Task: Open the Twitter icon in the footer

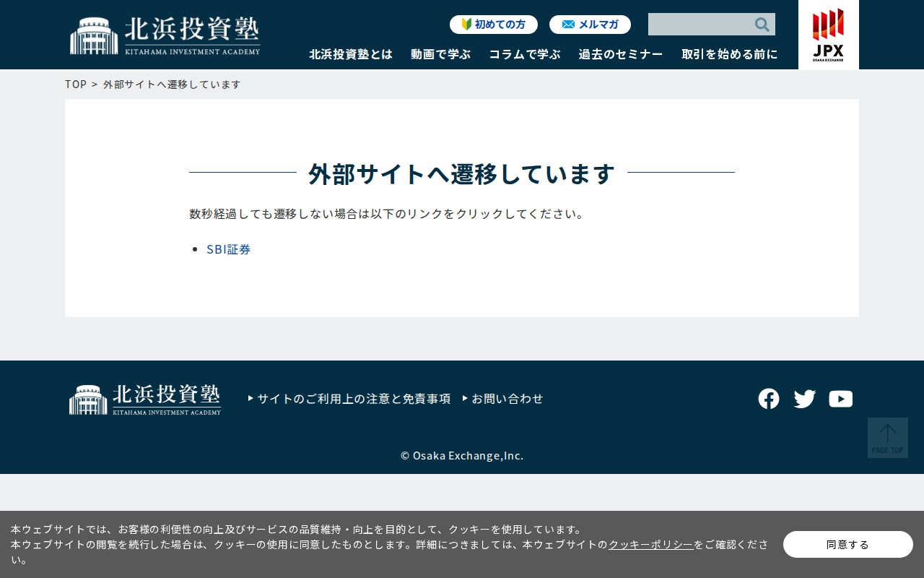Action: tap(805, 399)
